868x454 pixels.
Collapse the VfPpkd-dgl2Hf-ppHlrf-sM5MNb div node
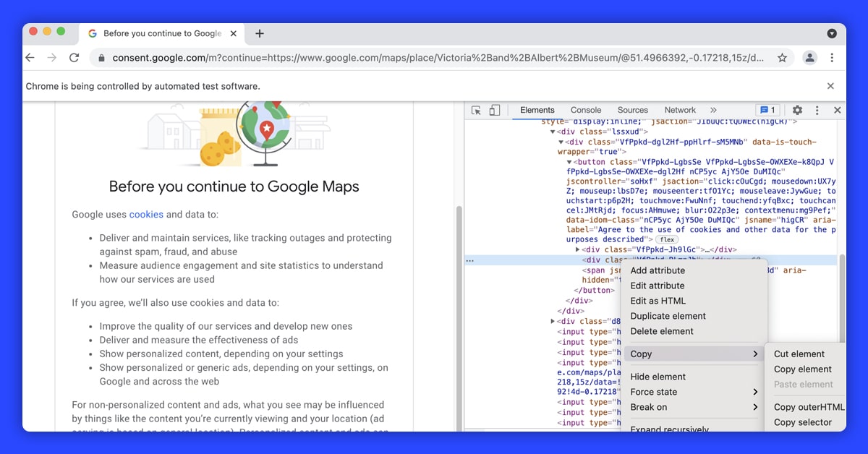pos(561,142)
